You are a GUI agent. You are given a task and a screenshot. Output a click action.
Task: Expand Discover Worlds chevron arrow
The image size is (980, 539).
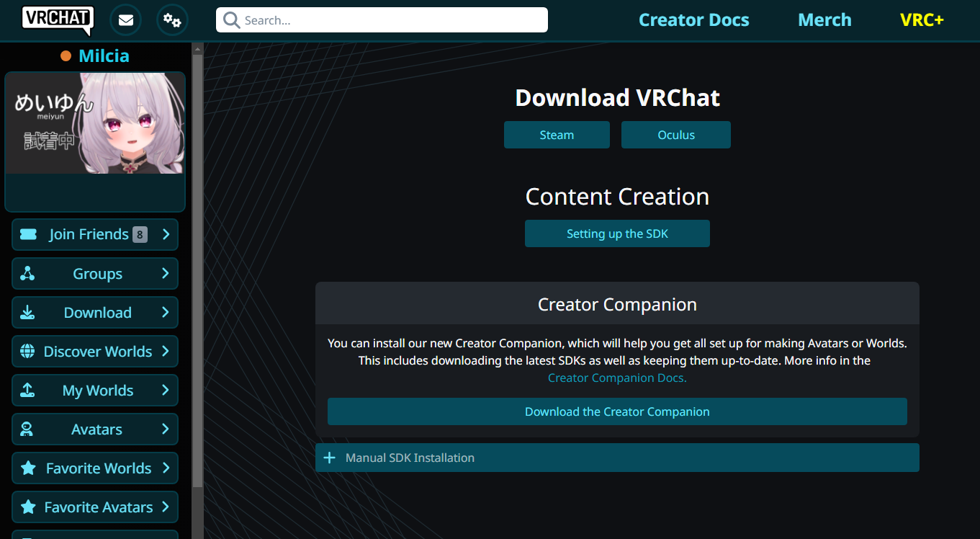click(x=166, y=351)
